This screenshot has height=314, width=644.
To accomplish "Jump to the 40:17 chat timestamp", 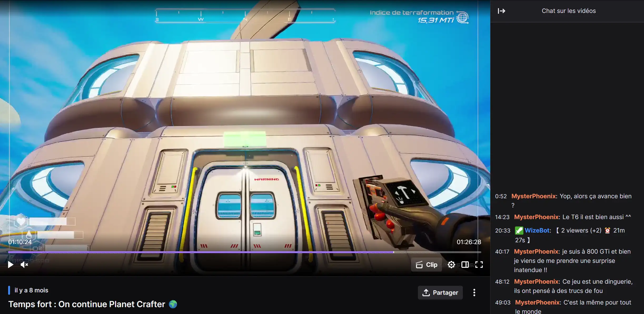I will tap(502, 252).
